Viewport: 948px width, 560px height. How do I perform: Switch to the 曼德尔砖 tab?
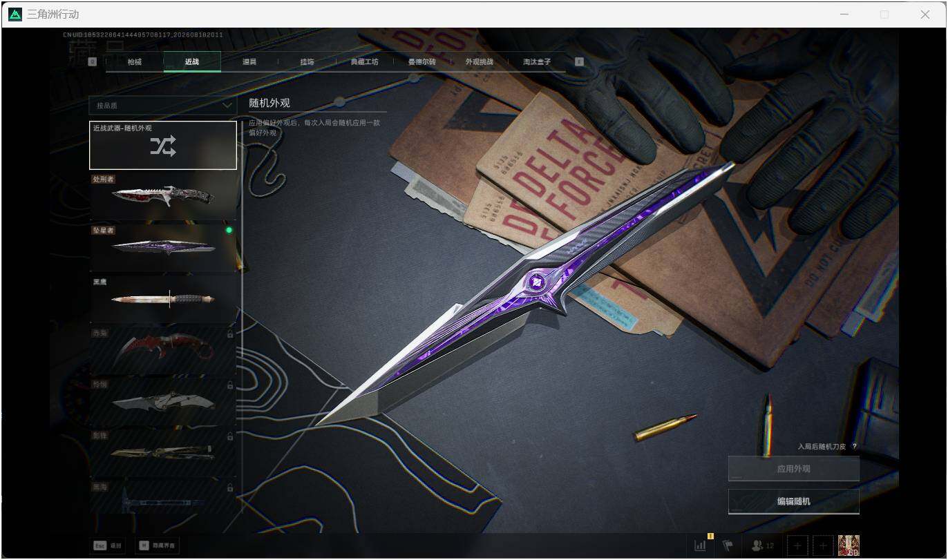[x=422, y=61]
